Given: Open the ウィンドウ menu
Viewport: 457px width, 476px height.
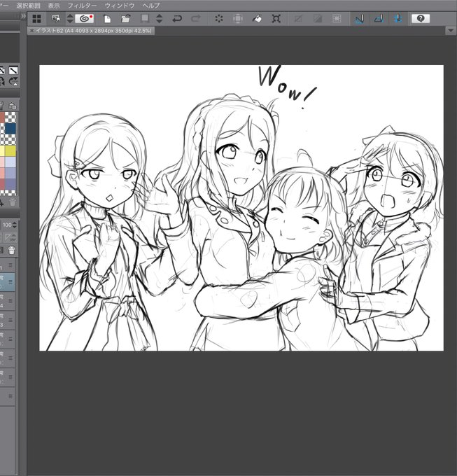Looking at the screenshot, I should point(120,6).
